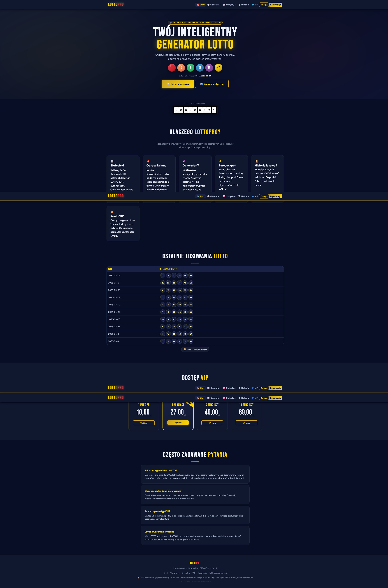
Task: Click the 2026-05-02 date in the draws table
Action: (x=114, y=297)
